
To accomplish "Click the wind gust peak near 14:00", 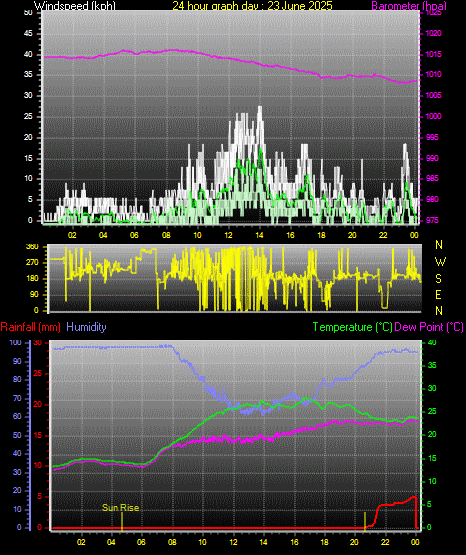I will (260, 108).
